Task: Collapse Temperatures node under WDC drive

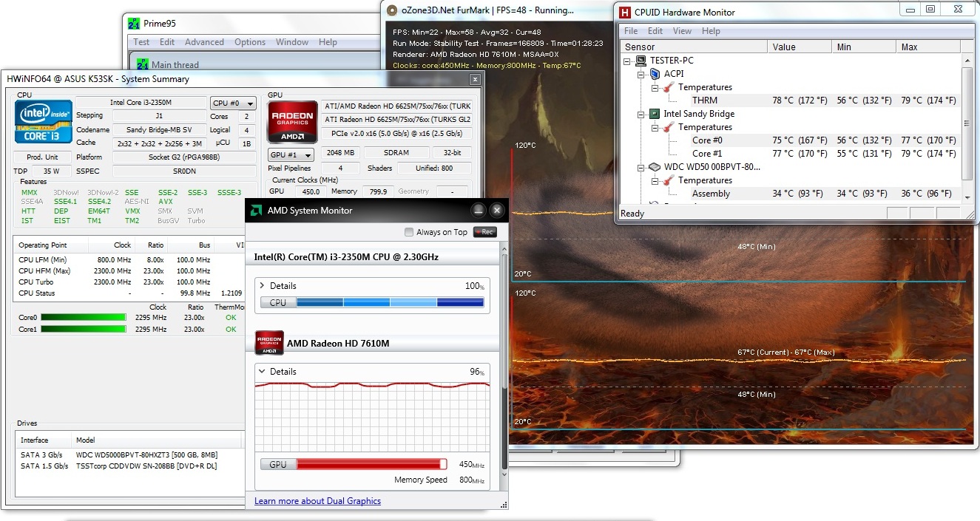Action: tap(655, 180)
